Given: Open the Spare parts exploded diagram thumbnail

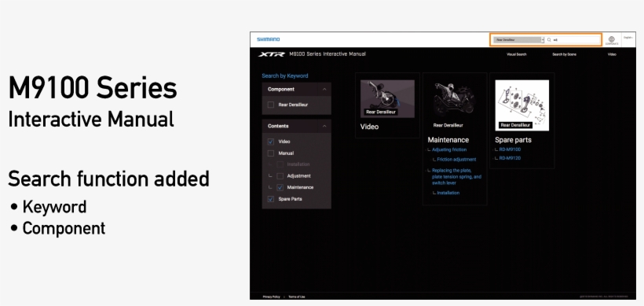Looking at the screenshot, I should (x=522, y=105).
